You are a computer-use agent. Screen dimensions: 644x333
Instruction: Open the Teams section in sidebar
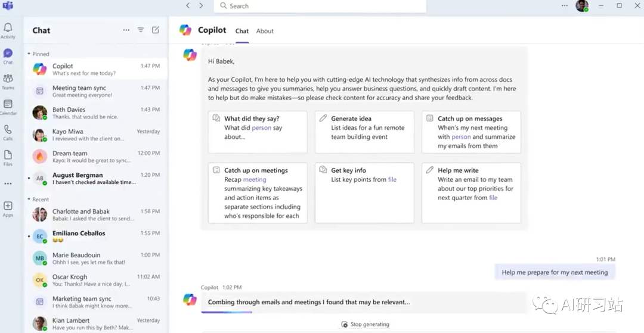pos(8,82)
